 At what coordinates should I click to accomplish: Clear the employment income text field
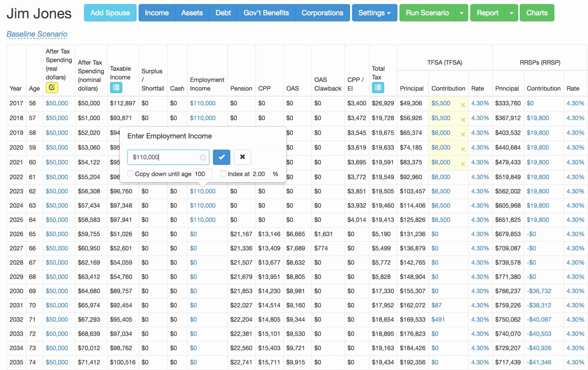coord(203,158)
